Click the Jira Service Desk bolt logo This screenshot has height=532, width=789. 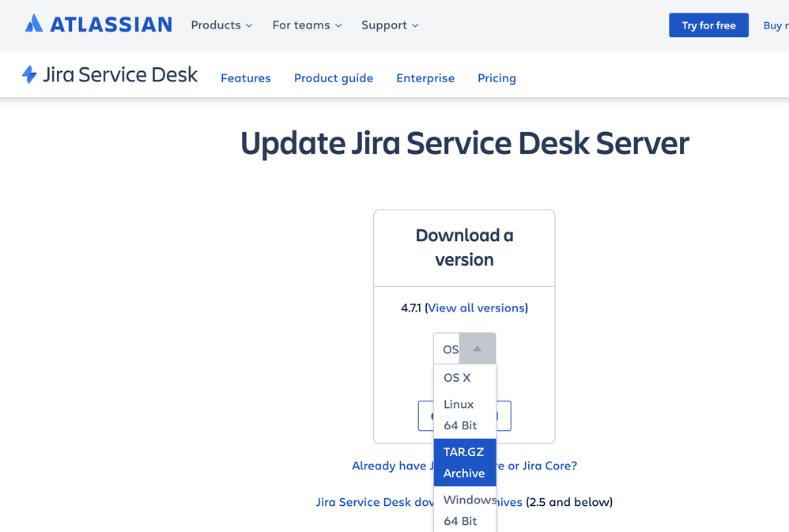(x=30, y=74)
